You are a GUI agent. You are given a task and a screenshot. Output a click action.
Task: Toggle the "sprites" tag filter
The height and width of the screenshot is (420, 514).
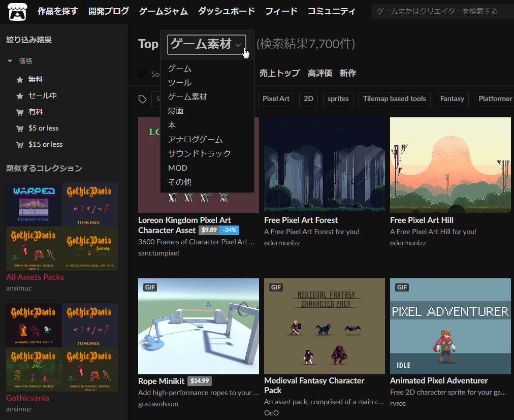click(x=338, y=99)
